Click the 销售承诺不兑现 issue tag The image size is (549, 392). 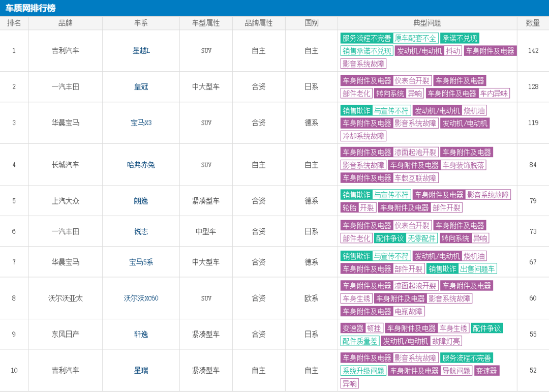point(367,51)
